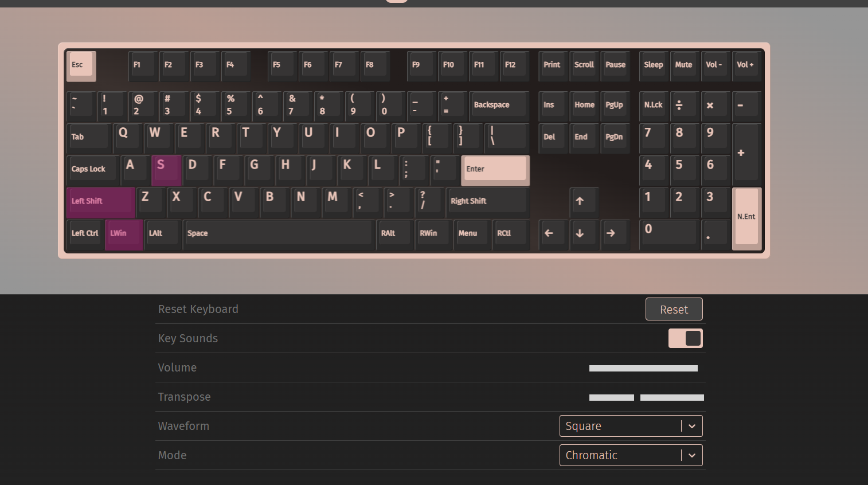Click the Caps Lock key
Screen dimensions: 868x485
click(93, 170)
